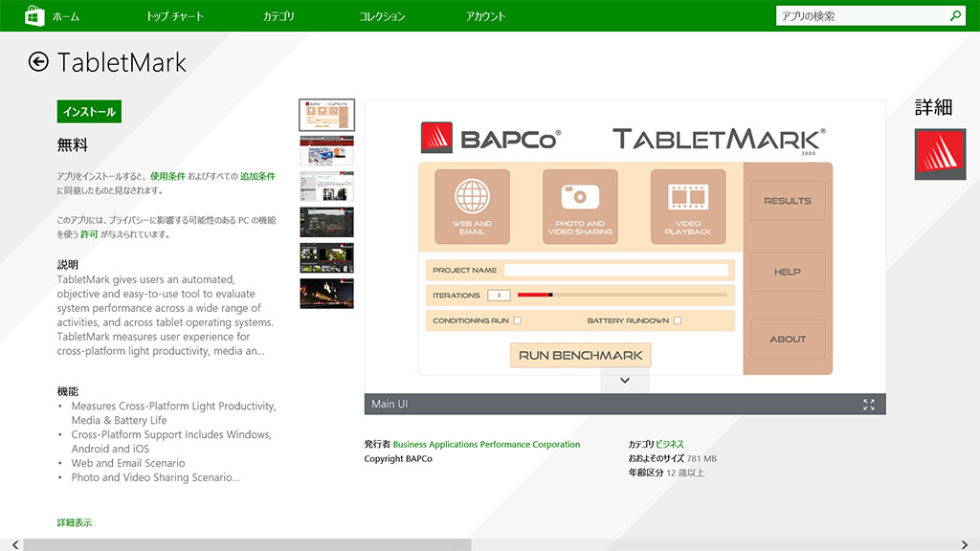Select the Photo and Video Sharing icon

point(580,207)
